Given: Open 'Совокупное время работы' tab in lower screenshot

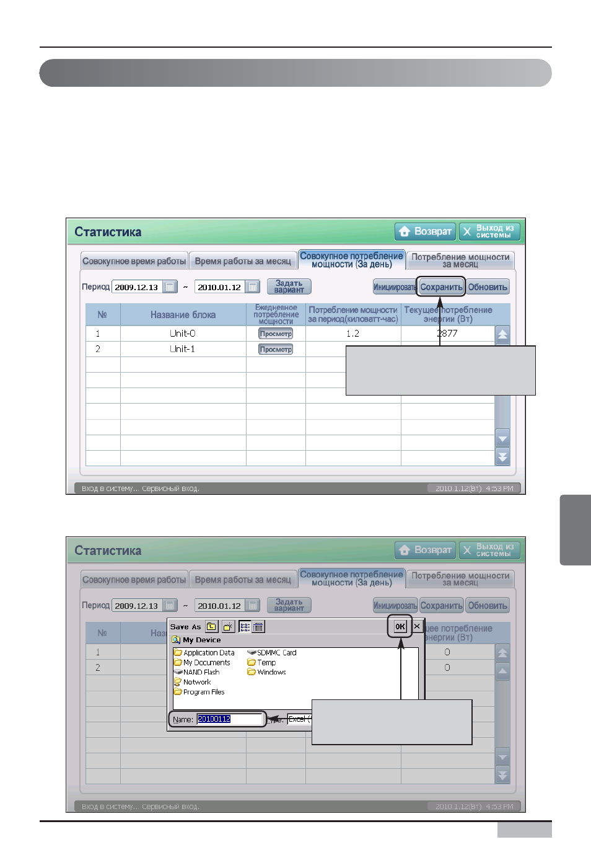Looking at the screenshot, I should tap(134, 580).
